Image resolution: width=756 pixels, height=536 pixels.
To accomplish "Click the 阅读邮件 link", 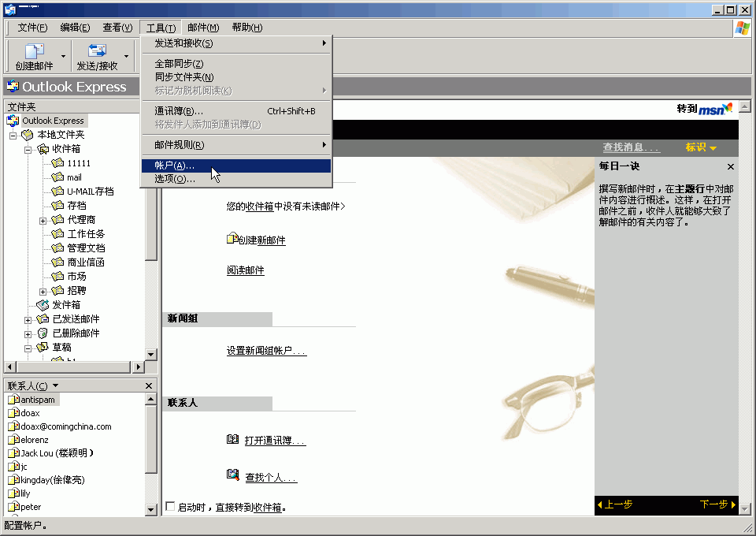I will 246,270.
